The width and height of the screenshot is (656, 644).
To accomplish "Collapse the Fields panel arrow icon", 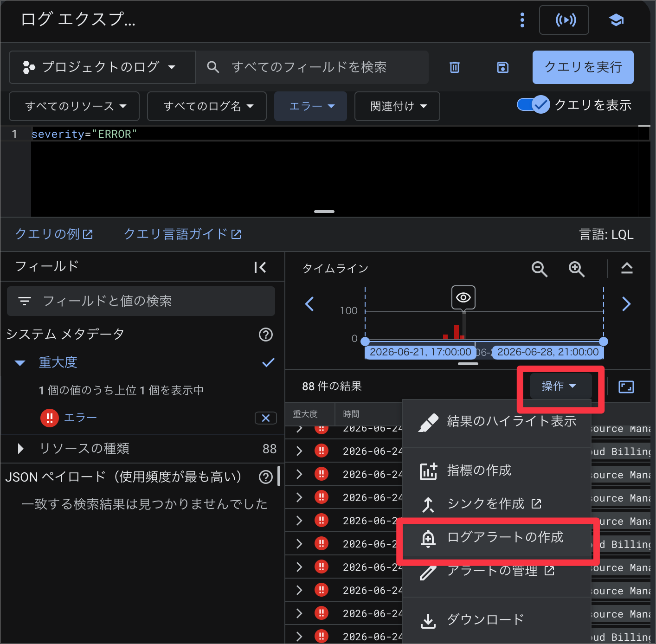I will click(260, 267).
